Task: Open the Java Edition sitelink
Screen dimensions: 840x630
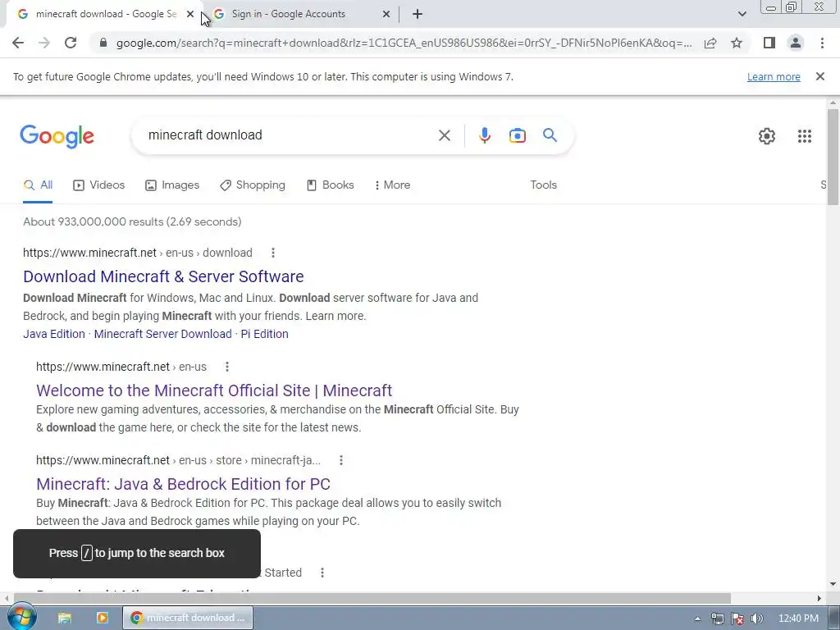Action: click(54, 334)
